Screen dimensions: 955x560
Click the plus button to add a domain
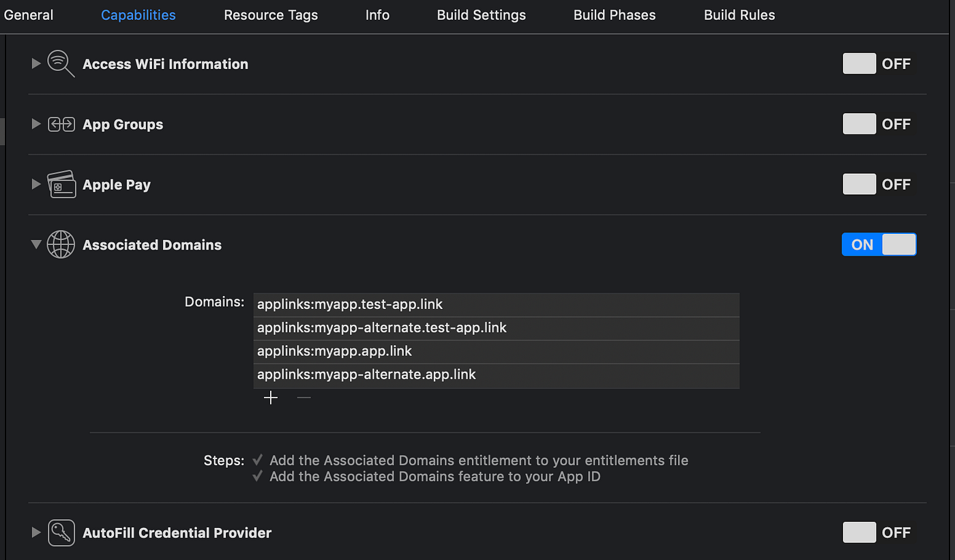270,397
